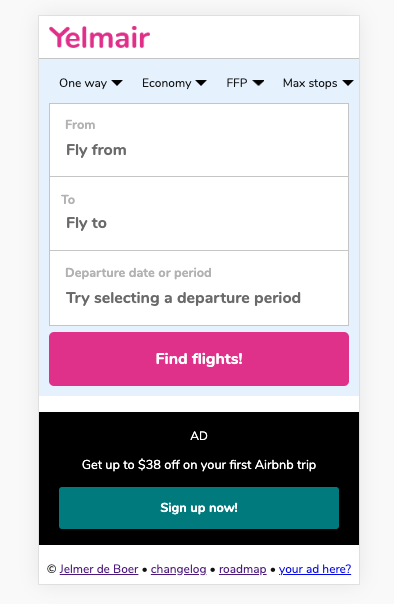Click the triangle icon after Max stops
The width and height of the screenshot is (394, 604).
coord(348,83)
